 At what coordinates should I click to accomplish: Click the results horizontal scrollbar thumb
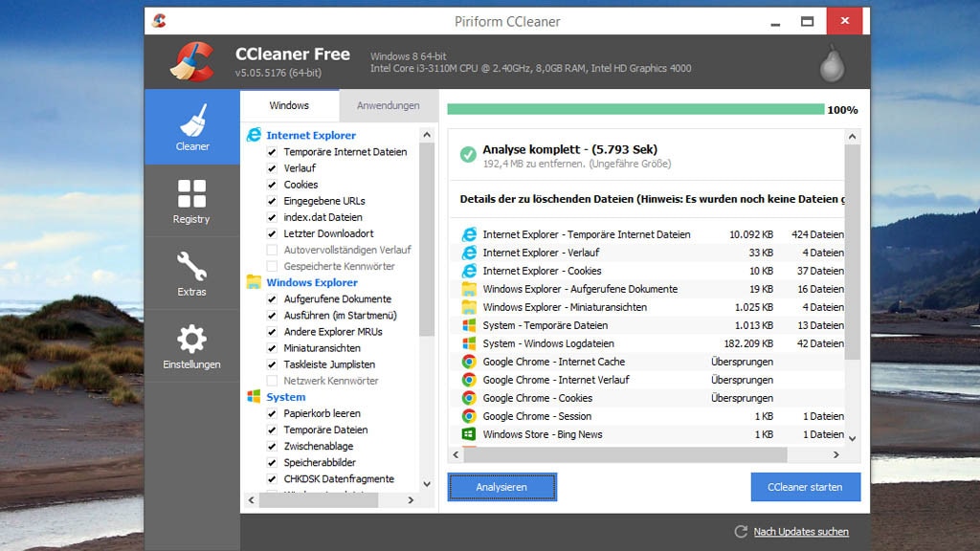point(625,454)
